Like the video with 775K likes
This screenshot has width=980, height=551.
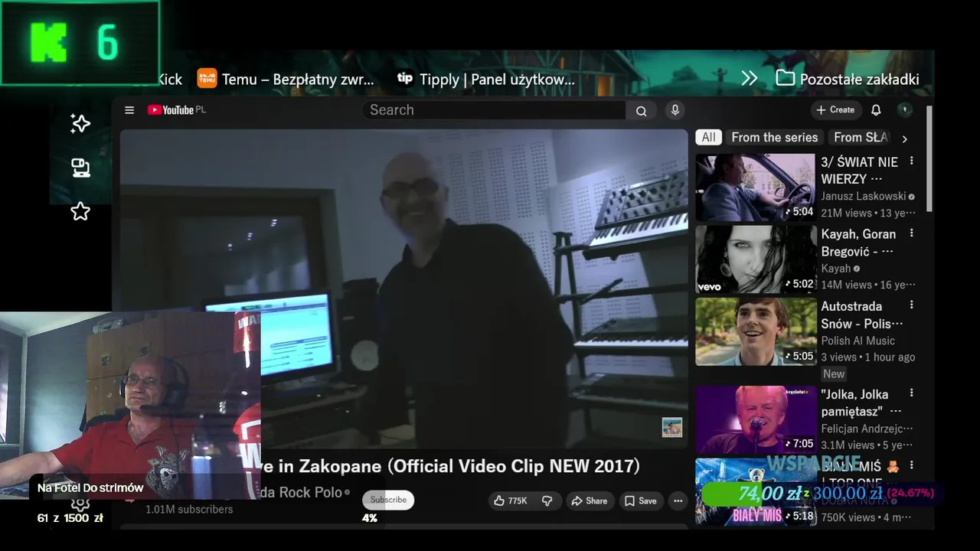point(510,500)
